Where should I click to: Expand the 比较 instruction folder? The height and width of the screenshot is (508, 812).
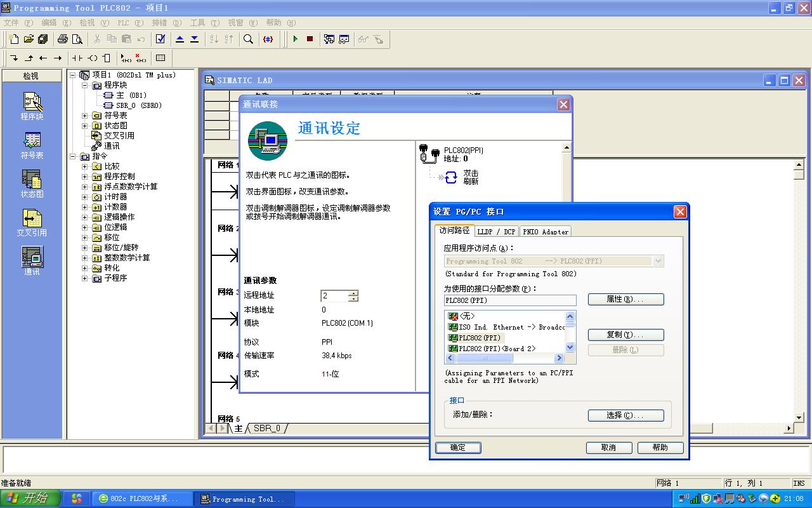(85, 166)
